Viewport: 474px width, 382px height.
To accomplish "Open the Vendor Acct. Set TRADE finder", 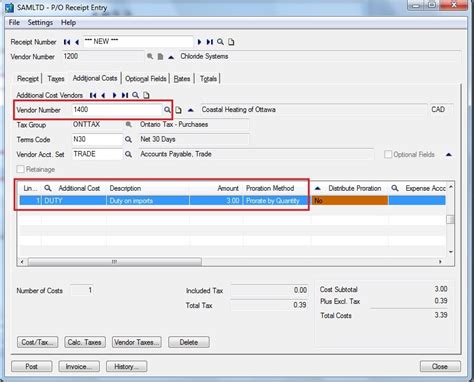I will [128, 154].
